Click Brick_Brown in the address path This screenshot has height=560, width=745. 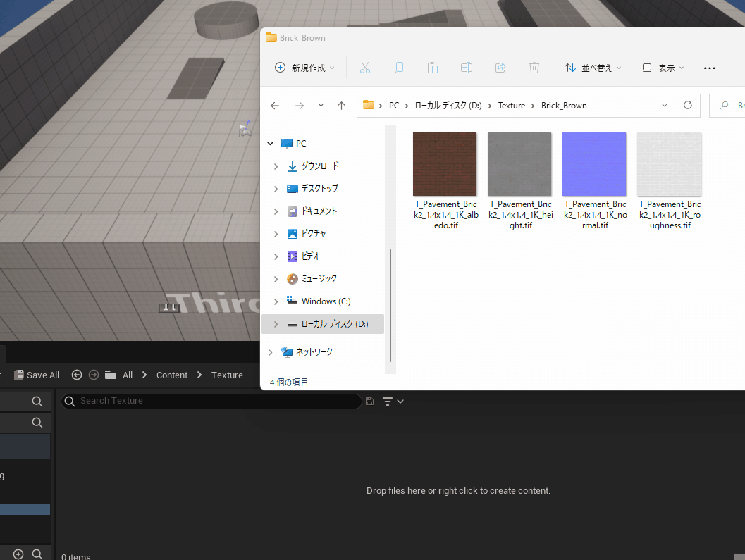[564, 106]
